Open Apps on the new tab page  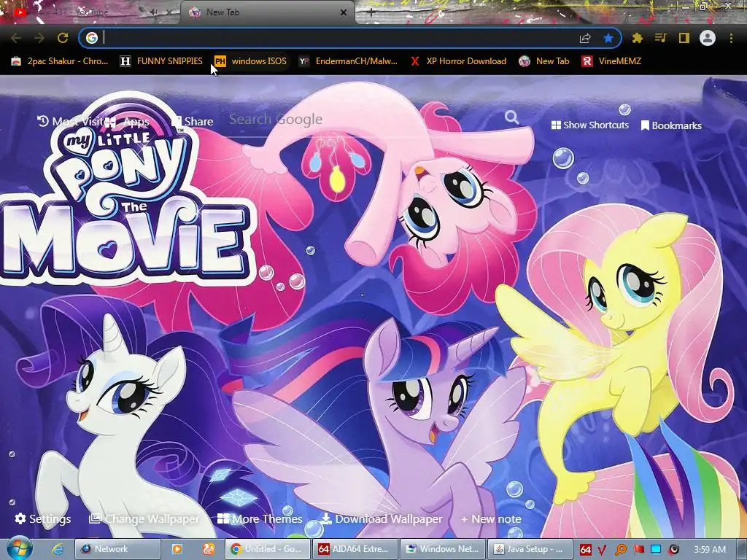127,122
